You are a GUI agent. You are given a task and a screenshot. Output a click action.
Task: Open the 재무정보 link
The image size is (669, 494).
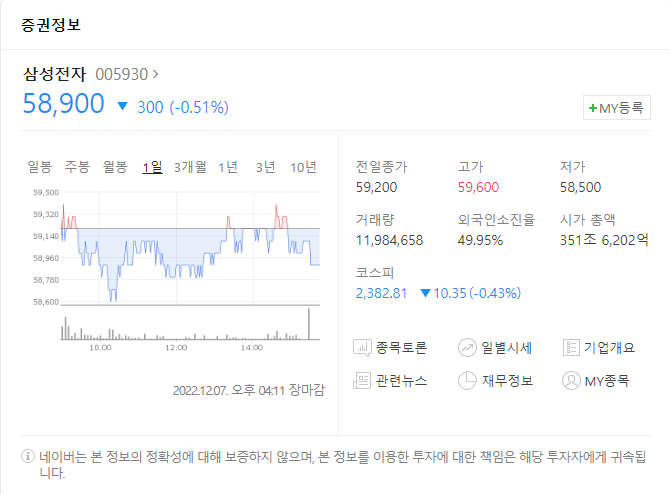point(507,381)
